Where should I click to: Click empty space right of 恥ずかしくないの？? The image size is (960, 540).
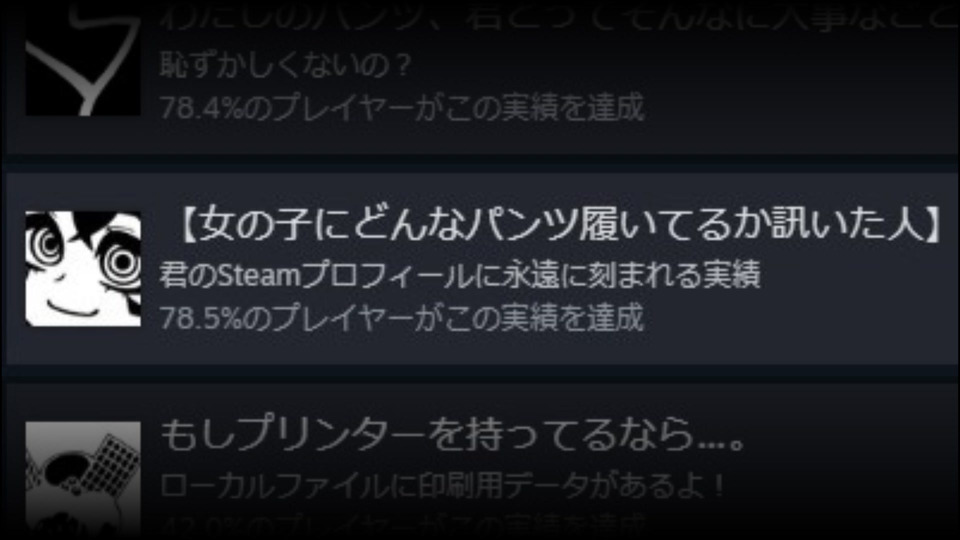click(x=673, y=65)
